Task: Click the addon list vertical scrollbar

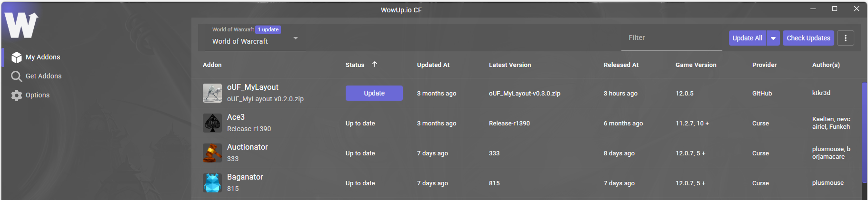Action: 865,133
